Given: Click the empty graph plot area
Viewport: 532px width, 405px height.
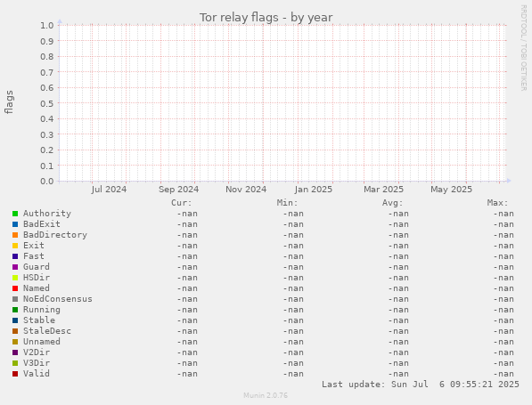Looking at the screenshot, I should coord(282,103).
